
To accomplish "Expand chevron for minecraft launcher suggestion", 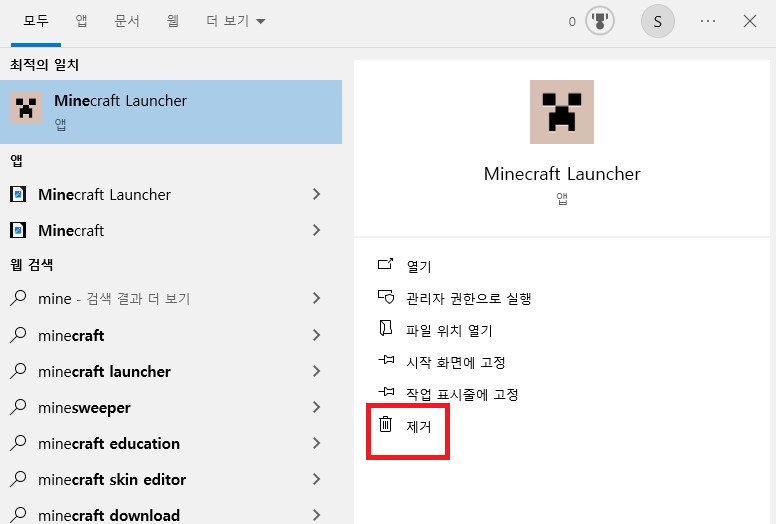I will [x=317, y=371].
